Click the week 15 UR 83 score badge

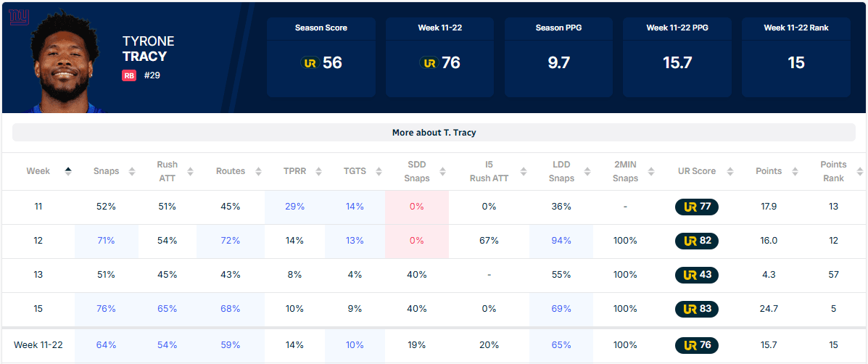click(697, 309)
